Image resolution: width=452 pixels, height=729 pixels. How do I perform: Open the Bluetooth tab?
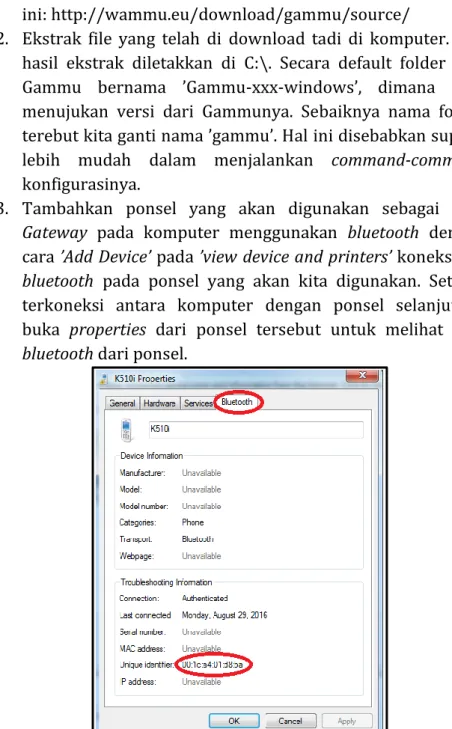pyautogui.click(x=237, y=402)
